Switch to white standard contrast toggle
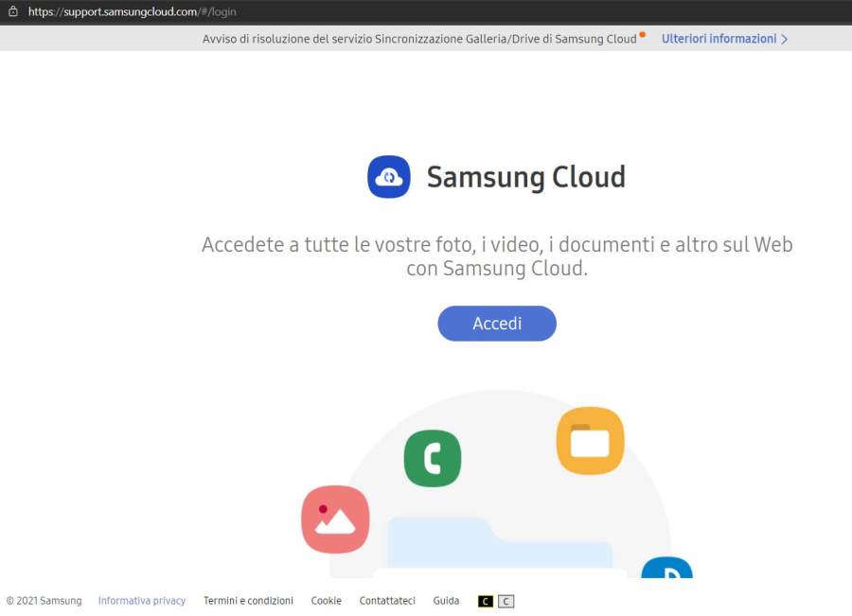 click(506, 601)
